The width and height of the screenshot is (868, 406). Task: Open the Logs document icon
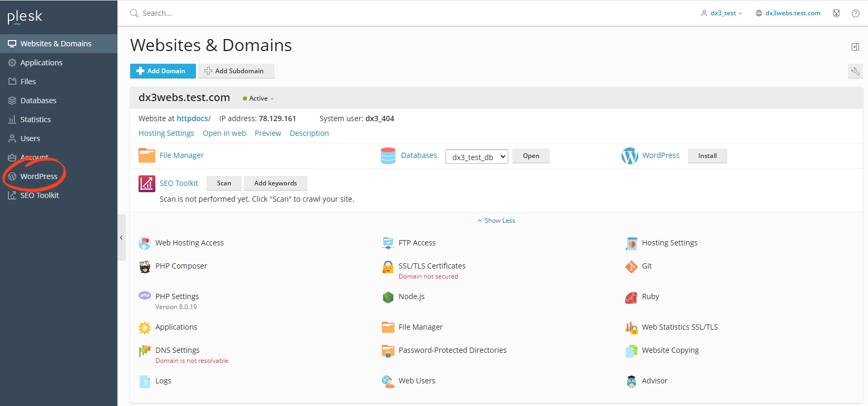(x=144, y=381)
